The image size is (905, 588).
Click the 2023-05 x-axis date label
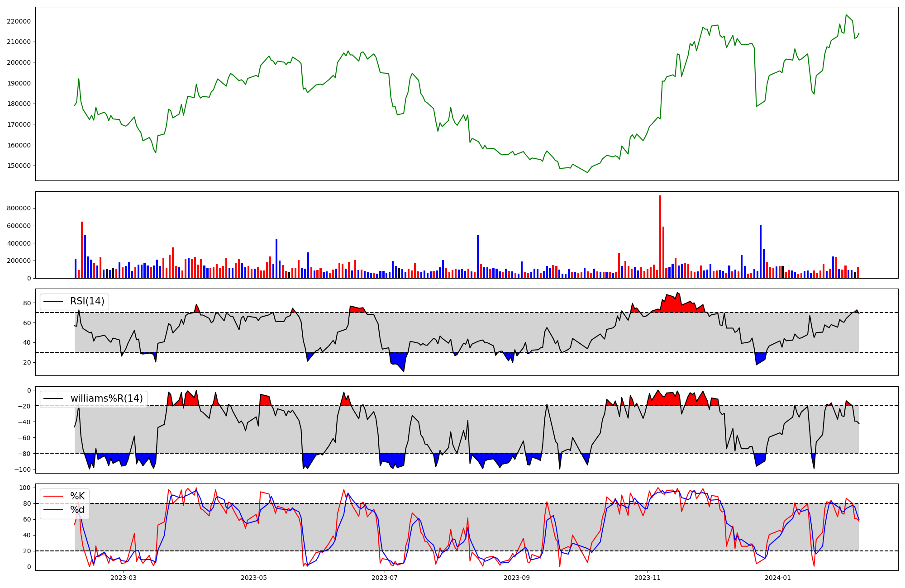pos(254,578)
